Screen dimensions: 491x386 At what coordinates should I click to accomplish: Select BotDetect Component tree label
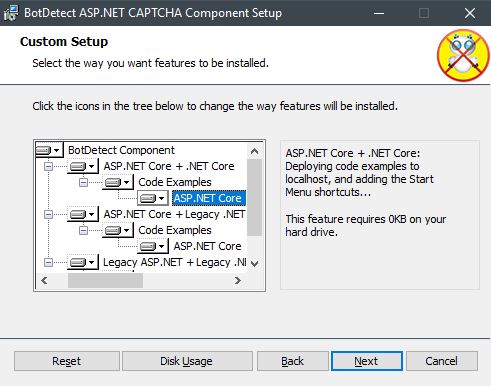121,150
